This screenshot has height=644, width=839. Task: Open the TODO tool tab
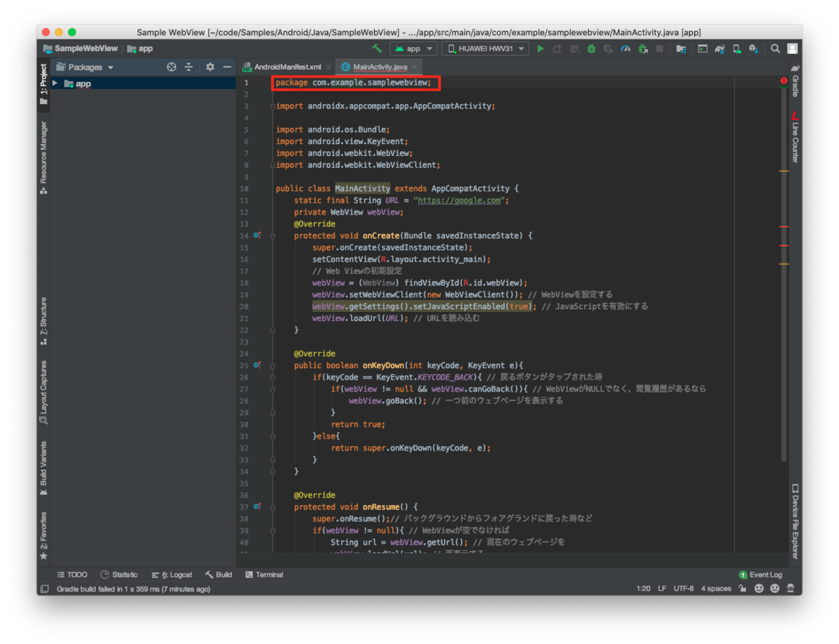click(x=72, y=575)
